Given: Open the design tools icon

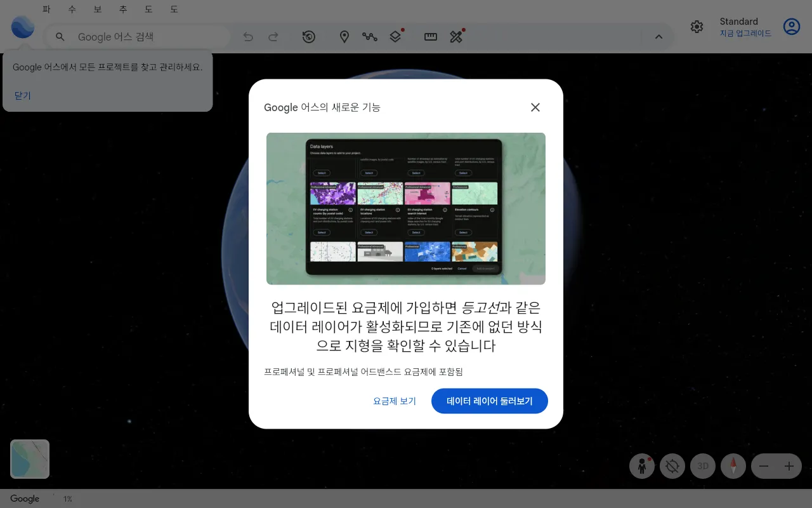Looking at the screenshot, I should click(x=457, y=36).
